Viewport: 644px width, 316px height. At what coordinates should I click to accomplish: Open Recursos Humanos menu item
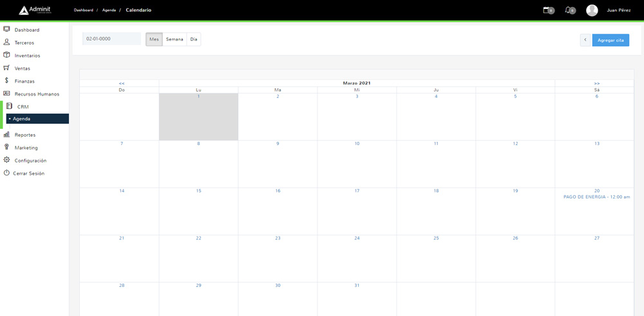point(37,94)
